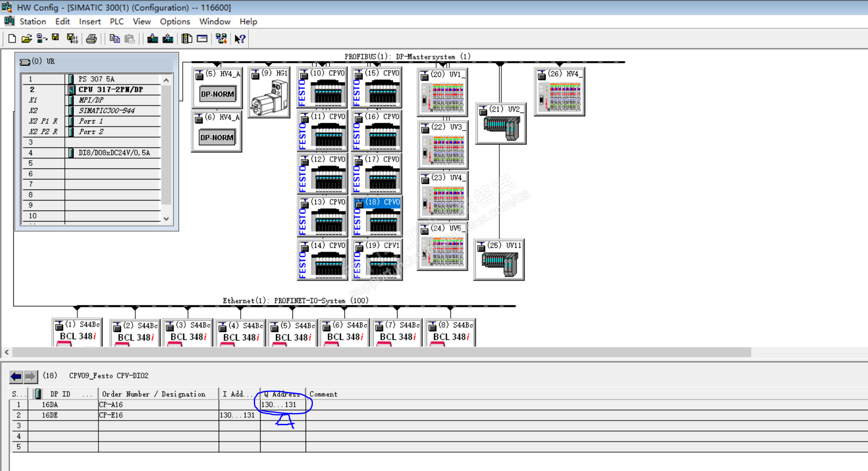The width and height of the screenshot is (868, 471).
Task: Click the context Help pointer icon
Action: (240, 38)
